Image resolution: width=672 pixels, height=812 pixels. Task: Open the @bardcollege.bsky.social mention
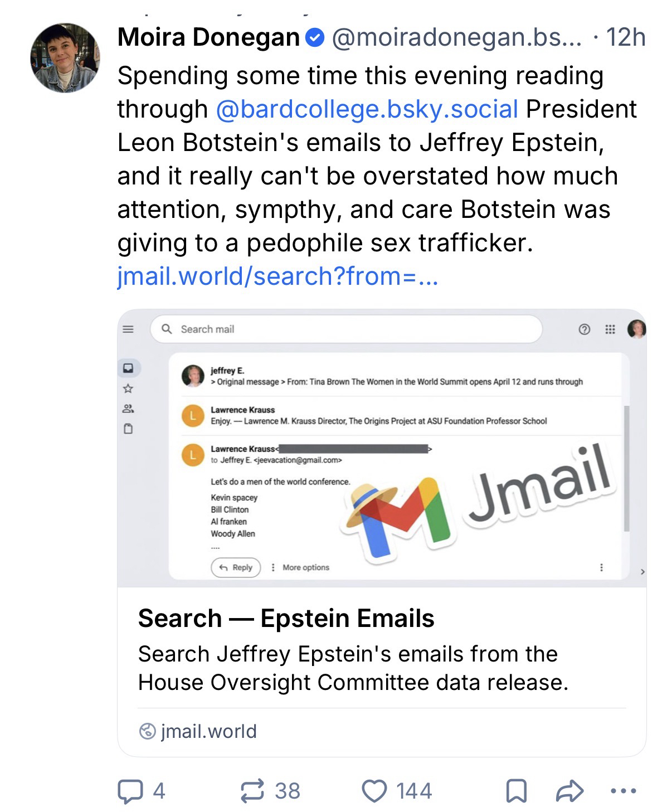pos(367,109)
